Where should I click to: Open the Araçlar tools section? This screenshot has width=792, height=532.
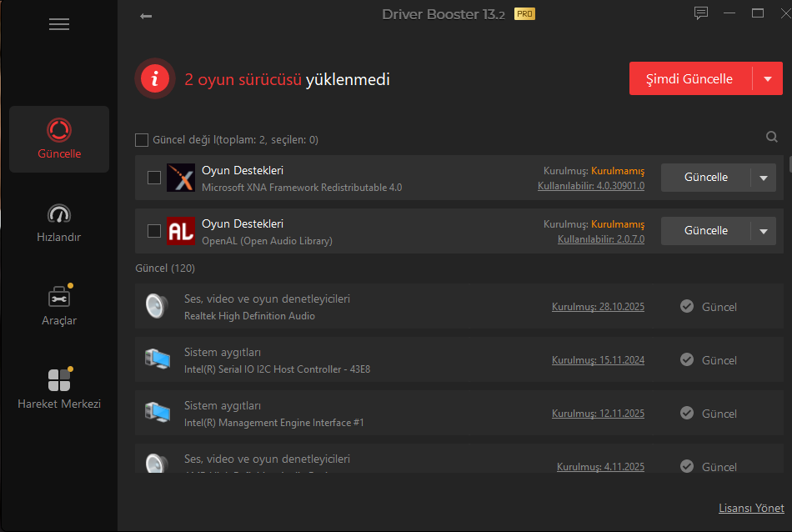[x=59, y=306]
